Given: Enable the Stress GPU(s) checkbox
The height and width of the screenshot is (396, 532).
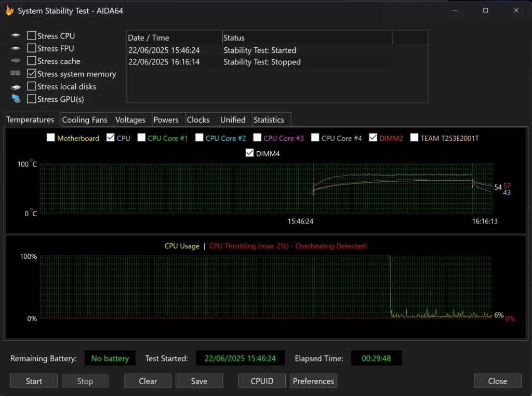Looking at the screenshot, I should point(32,99).
